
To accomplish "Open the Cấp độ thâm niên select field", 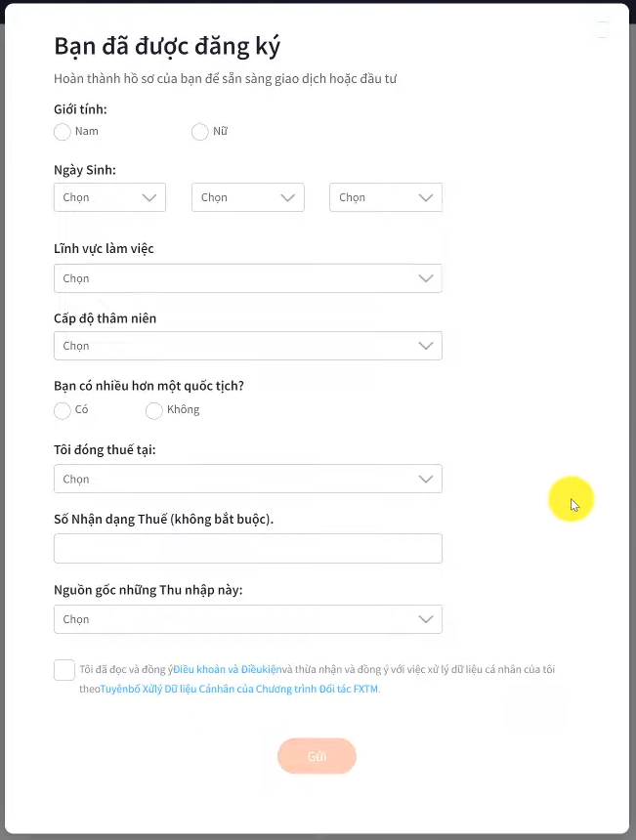I will click(x=234, y=346).
